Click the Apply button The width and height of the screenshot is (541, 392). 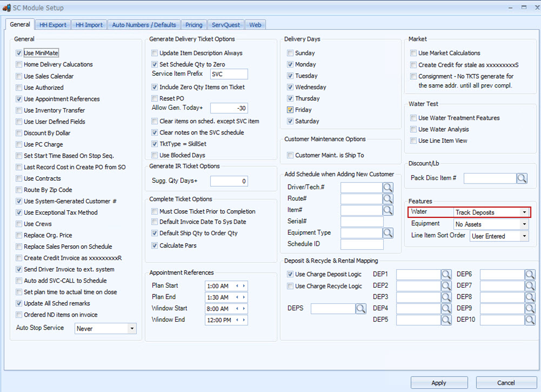point(439,383)
